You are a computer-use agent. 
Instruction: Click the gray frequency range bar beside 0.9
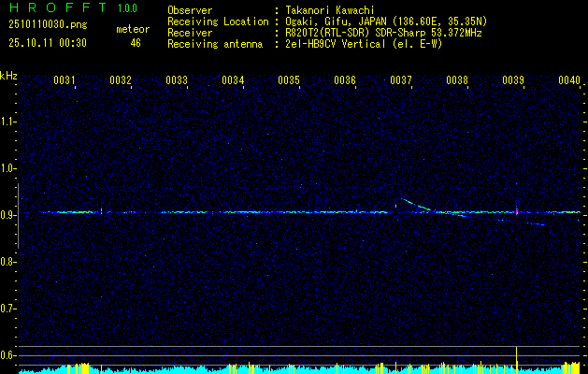point(18,216)
